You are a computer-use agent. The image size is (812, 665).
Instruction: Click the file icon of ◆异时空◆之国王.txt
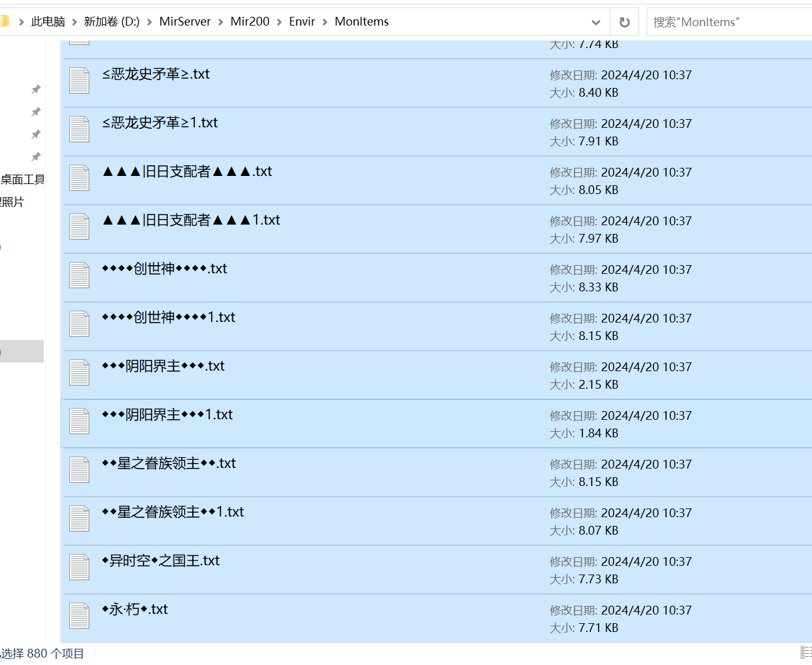click(79, 567)
